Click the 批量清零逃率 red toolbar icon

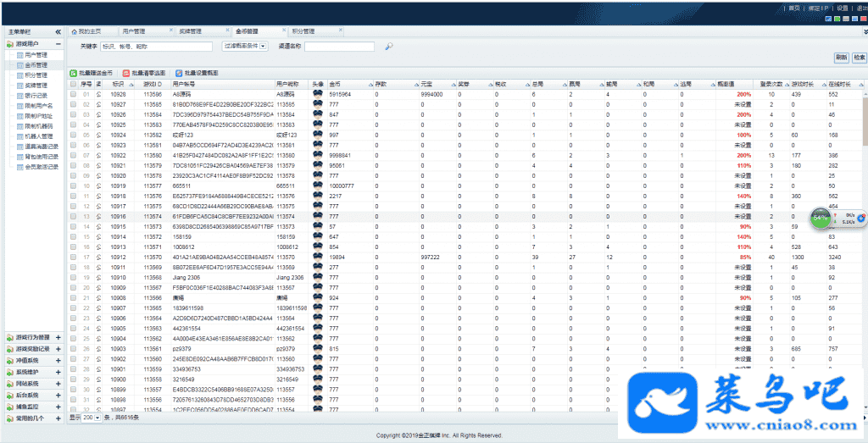[126, 74]
